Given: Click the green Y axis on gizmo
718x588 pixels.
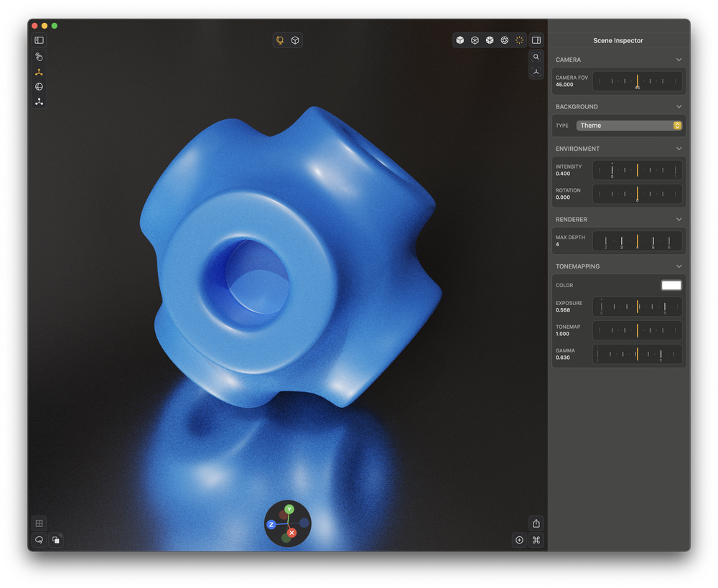Looking at the screenshot, I should click(289, 510).
